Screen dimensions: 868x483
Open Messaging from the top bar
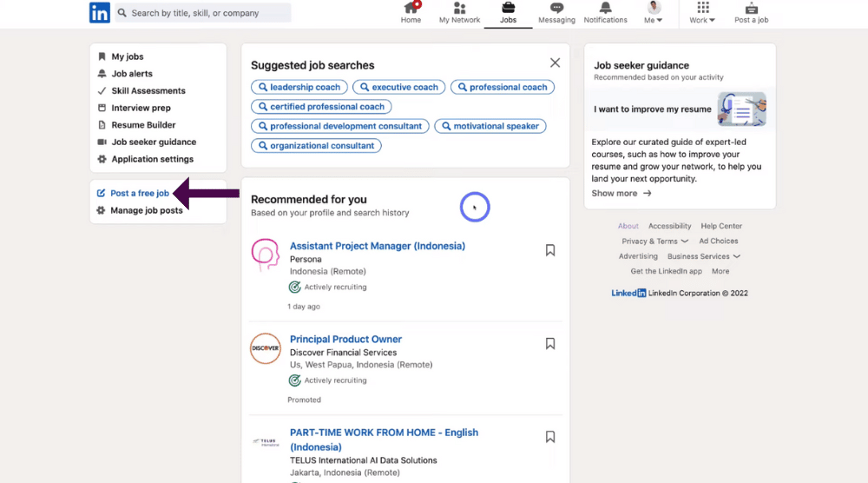(x=557, y=13)
